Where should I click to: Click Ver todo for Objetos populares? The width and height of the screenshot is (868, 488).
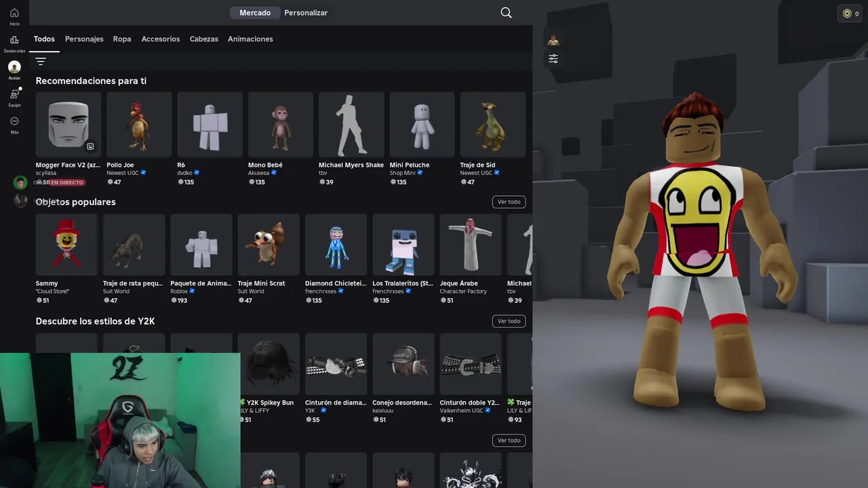tap(509, 202)
